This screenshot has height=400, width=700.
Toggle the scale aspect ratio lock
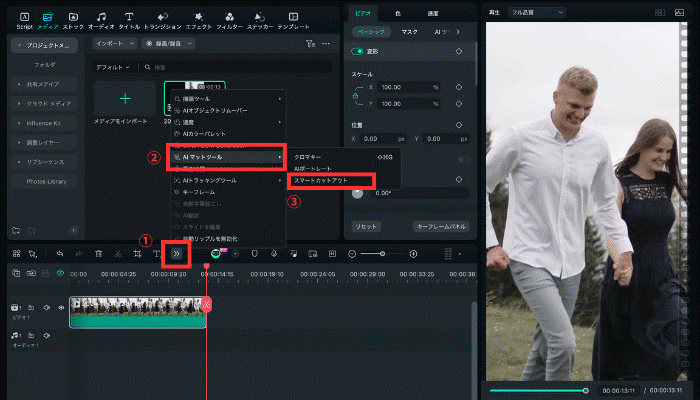355,96
